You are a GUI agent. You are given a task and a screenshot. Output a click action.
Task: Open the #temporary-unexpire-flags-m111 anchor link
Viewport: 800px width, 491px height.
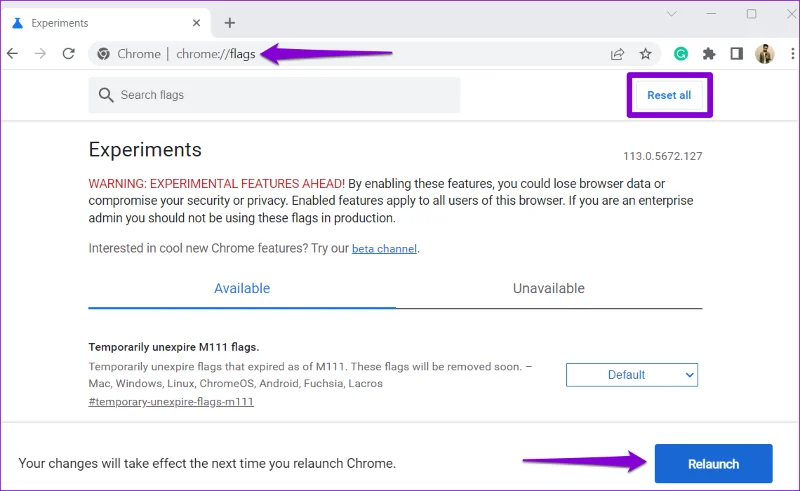coord(171,402)
